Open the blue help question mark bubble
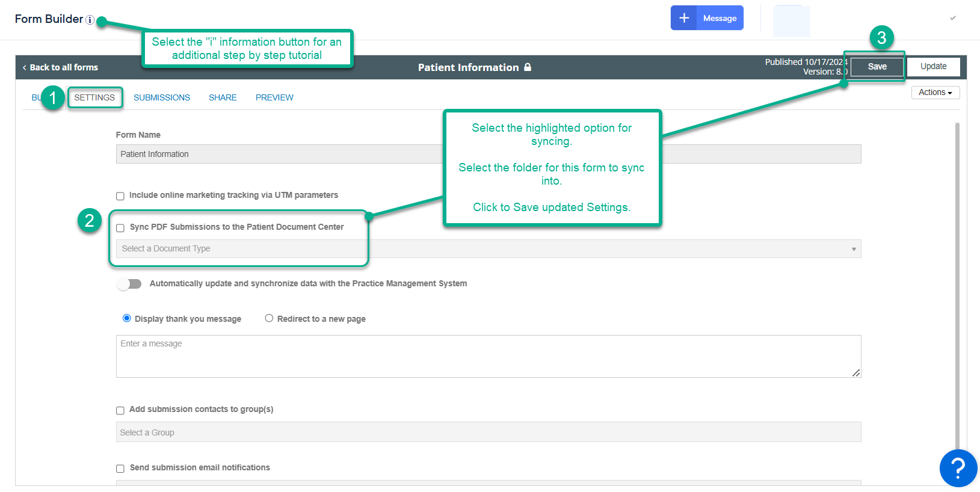Screen dimensions: 980x492 click(x=958, y=468)
